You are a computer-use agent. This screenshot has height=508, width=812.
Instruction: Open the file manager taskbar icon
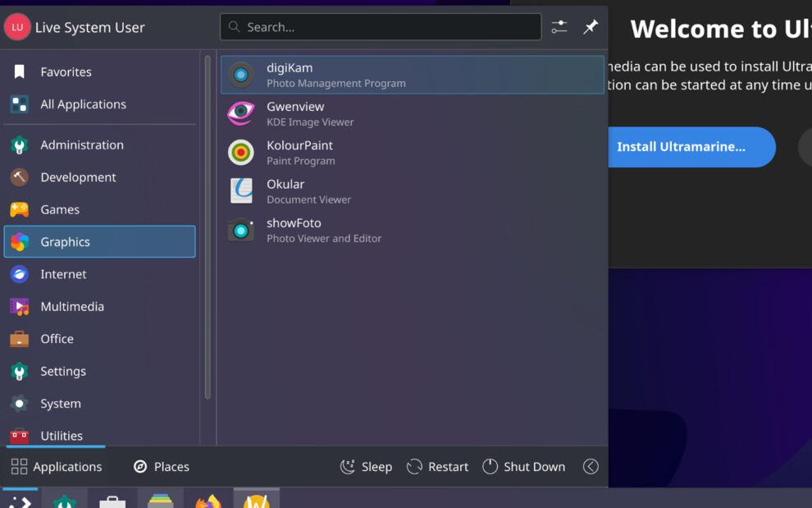coord(161,500)
